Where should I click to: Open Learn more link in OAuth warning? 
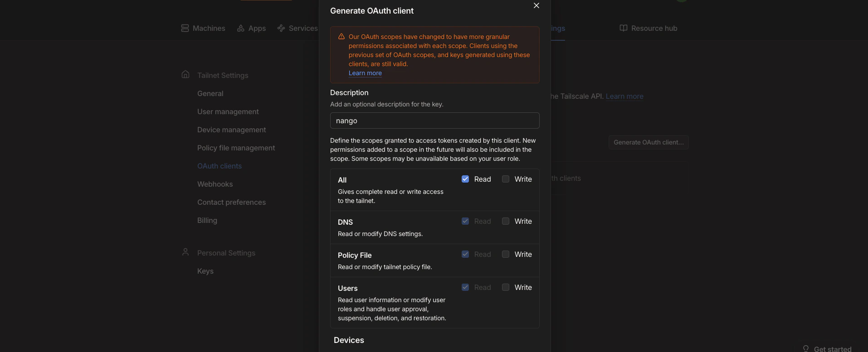click(x=365, y=73)
